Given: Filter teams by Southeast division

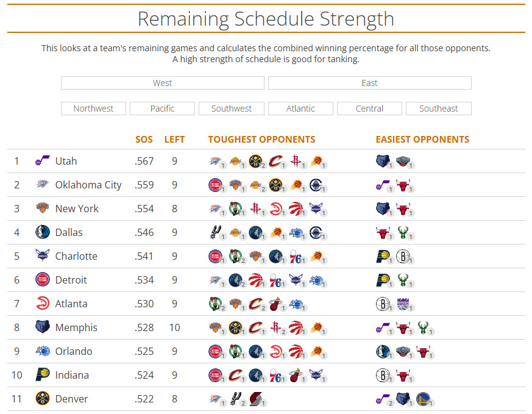Looking at the screenshot, I should 438,109.
